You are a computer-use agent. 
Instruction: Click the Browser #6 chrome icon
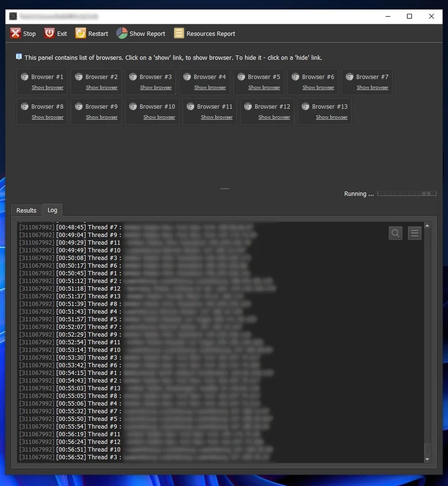296,77
